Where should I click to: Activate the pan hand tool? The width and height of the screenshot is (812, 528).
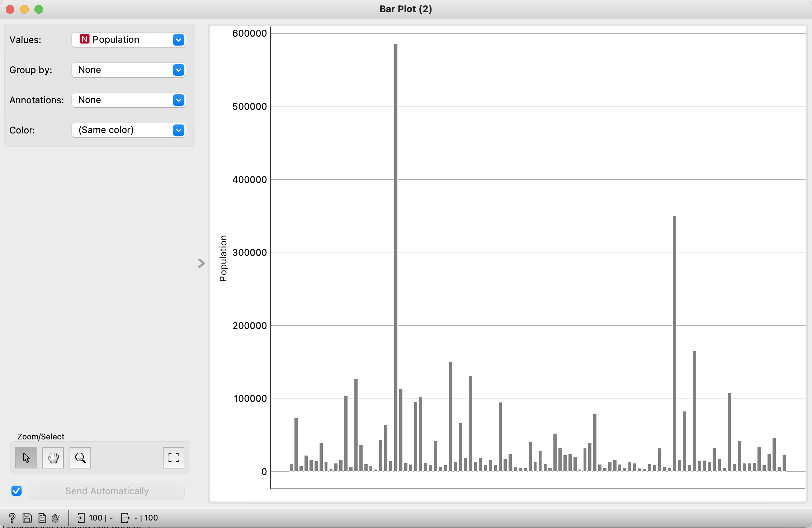tap(53, 458)
